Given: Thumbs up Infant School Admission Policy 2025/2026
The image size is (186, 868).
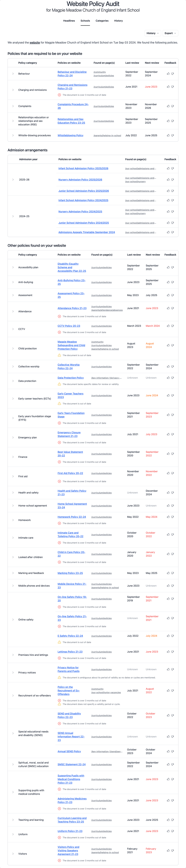Looking at the screenshot, I should pyautogui.click(x=168, y=168).
